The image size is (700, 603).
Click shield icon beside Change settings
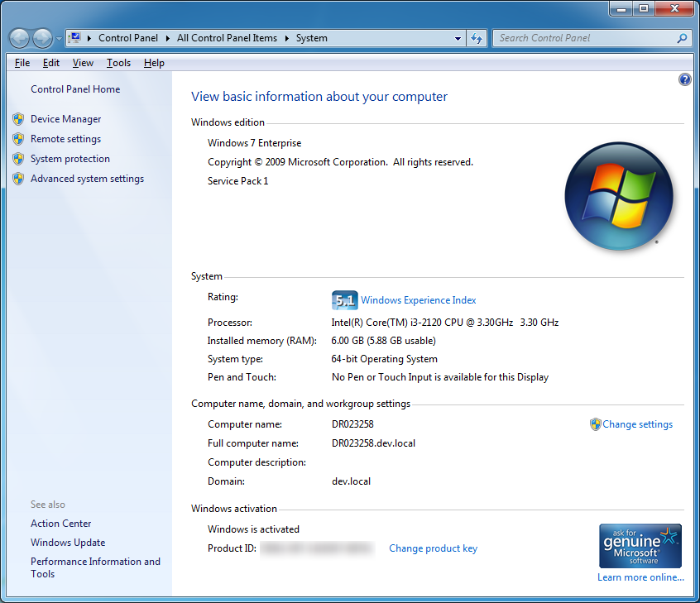(595, 424)
